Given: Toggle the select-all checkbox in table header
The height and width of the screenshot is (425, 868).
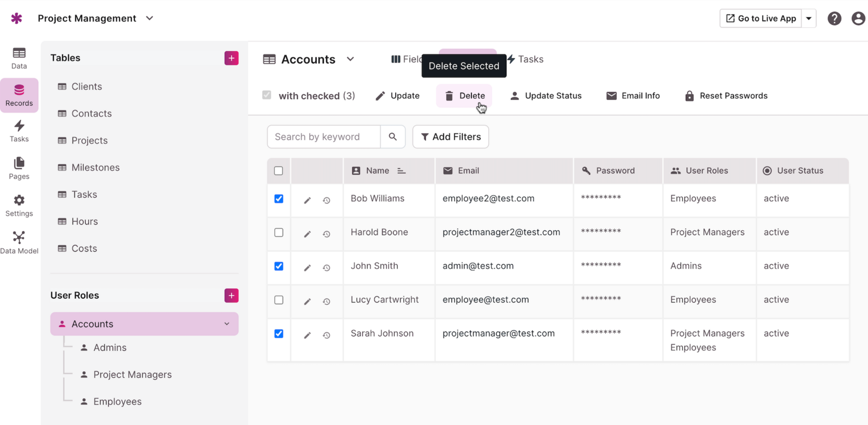Looking at the screenshot, I should pyautogui.click(x=278, y=171).
